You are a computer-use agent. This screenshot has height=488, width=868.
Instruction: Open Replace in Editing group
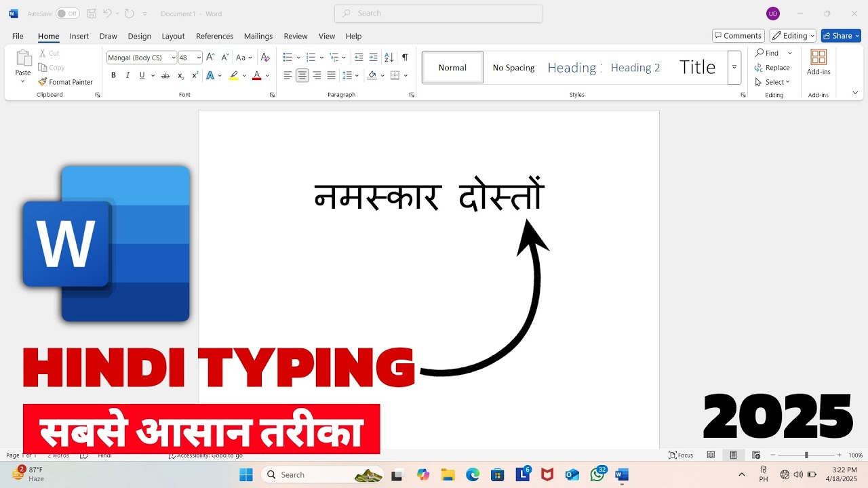click(772, 68)
